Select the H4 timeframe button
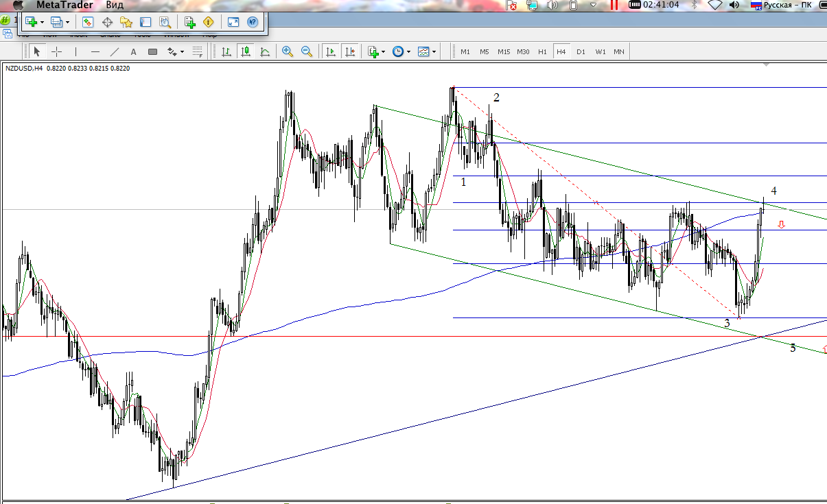The width and height of the screenshot is (827, 504). (x=561, y=51)
